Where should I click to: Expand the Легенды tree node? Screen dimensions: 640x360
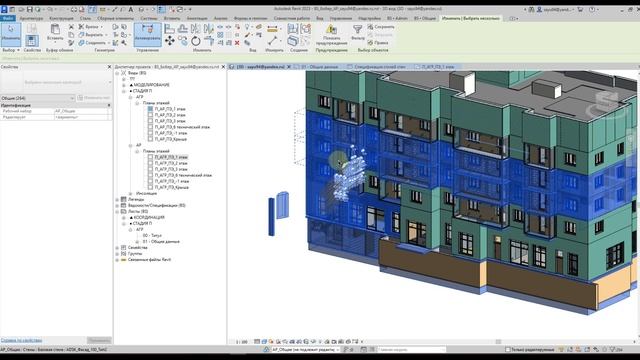117,200
